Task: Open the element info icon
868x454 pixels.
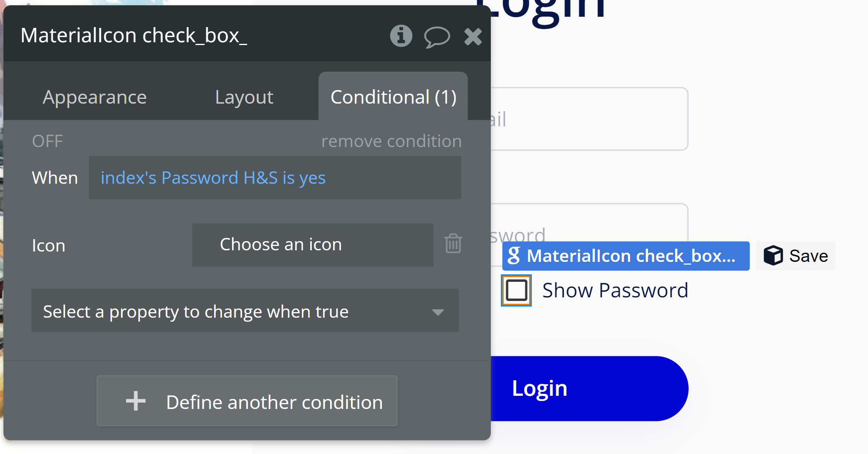Action: pos(401,36)
